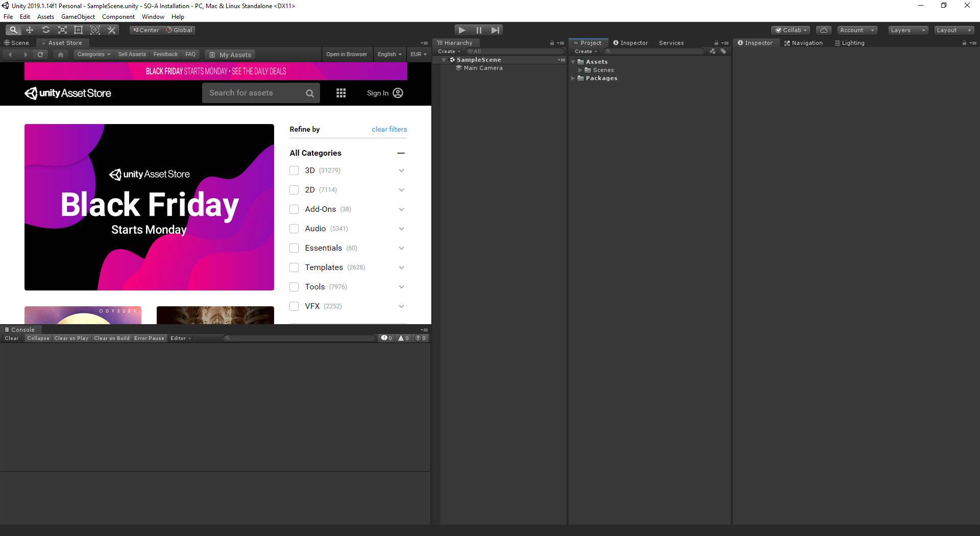Switch to the Lighting tab
This screenshot has width=980, height=536.
[x=850, y=43]
